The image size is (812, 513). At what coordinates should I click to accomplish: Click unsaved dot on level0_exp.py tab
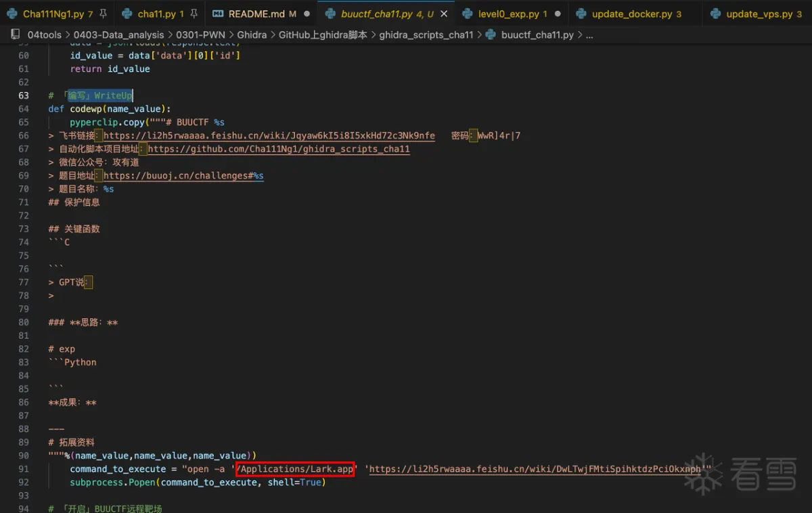click(558, 14)
